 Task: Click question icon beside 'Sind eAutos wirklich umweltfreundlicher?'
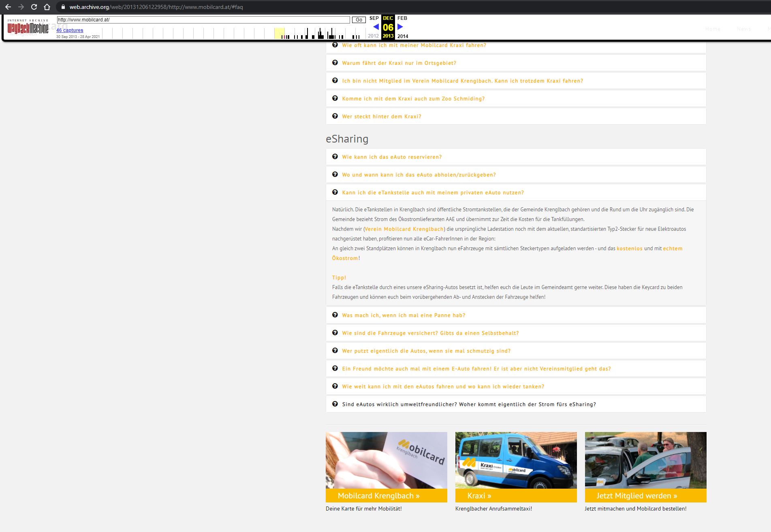coord(335,404)
